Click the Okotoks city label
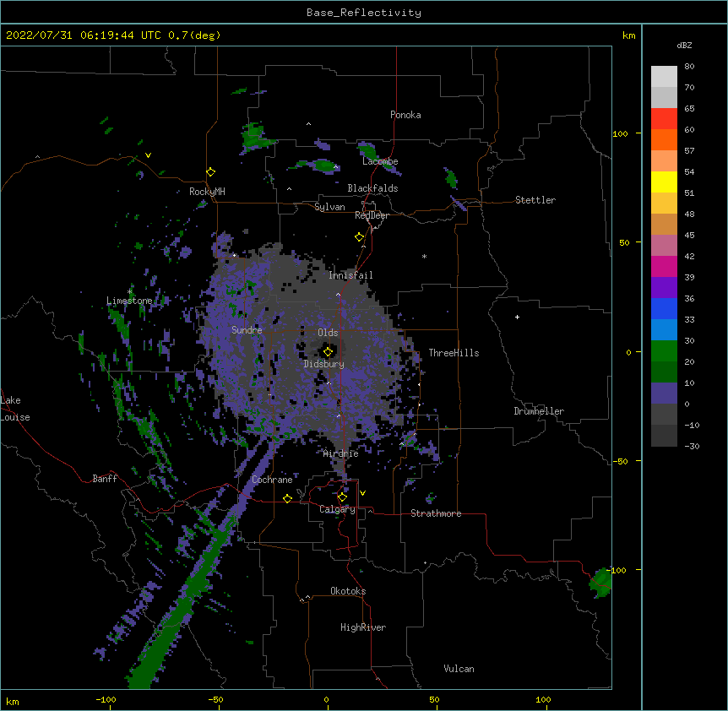728x711 pixels. point(348,591)
